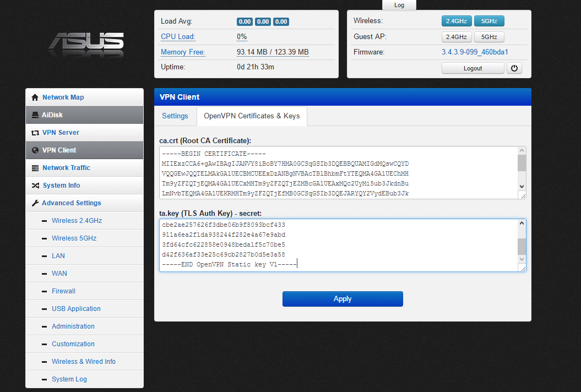Toggle the Wireless 5GHz radio button

pyautogui.click(x=489, y=21)
